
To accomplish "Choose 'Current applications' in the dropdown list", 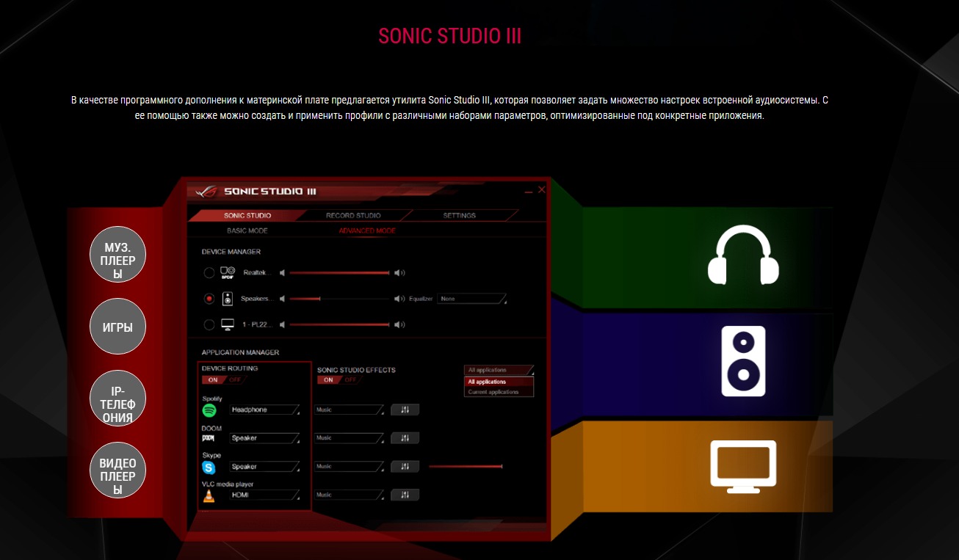I will [x=499, y=392].
